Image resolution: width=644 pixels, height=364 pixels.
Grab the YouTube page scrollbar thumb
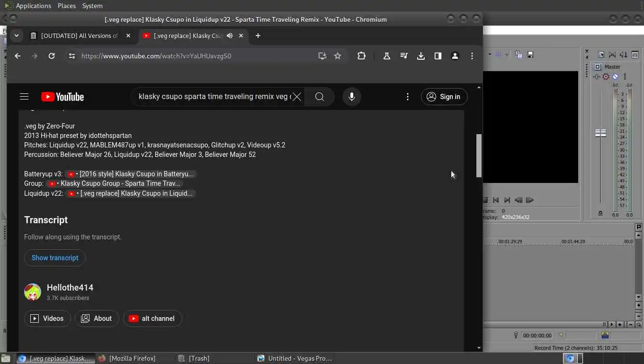[479, 156]
